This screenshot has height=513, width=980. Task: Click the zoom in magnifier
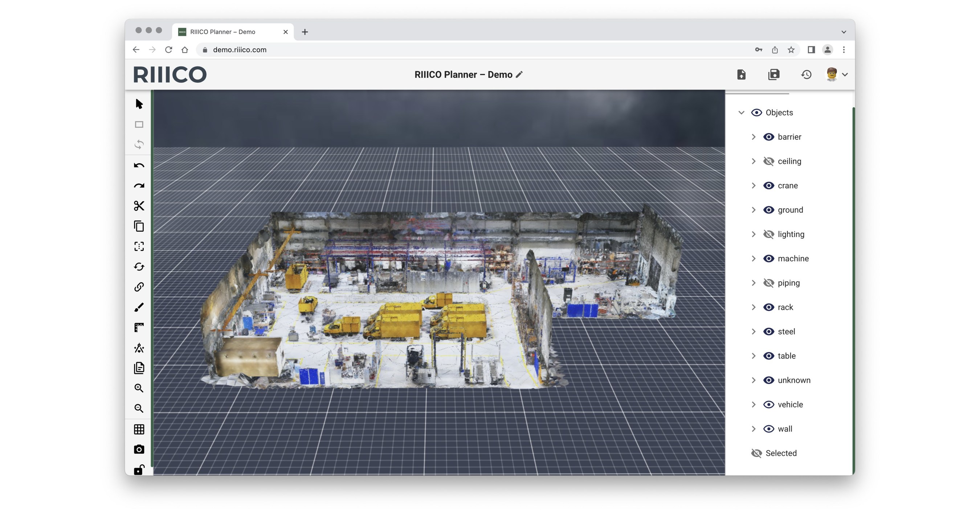[139, 388]
